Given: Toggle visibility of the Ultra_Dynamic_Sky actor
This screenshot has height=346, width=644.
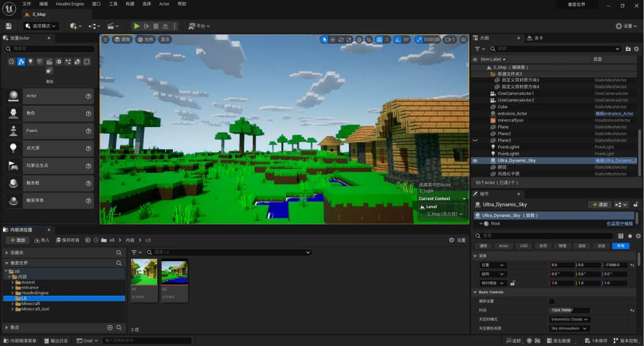Looking at the screenshot, I should tap(475, 160).
